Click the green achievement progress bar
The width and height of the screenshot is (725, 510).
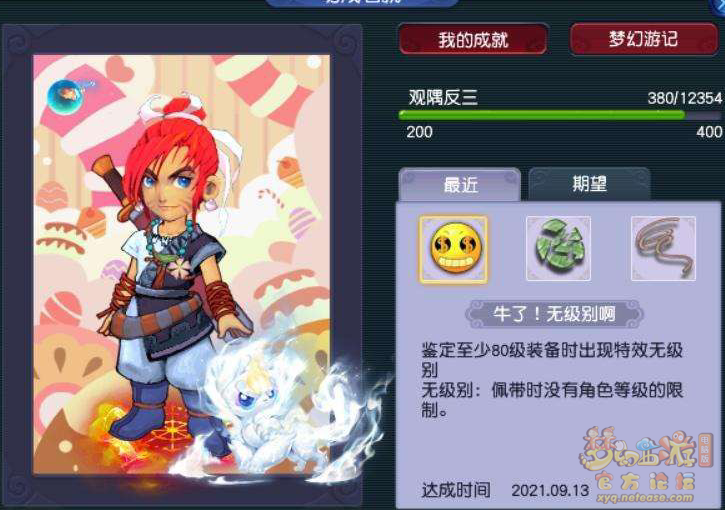tap(560, 115)
